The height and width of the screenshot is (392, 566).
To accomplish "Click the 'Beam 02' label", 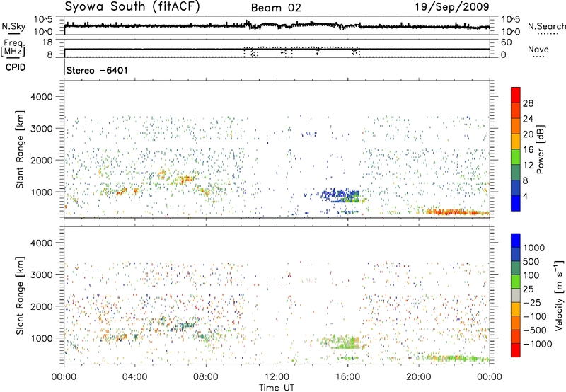I will pos(276,8).
